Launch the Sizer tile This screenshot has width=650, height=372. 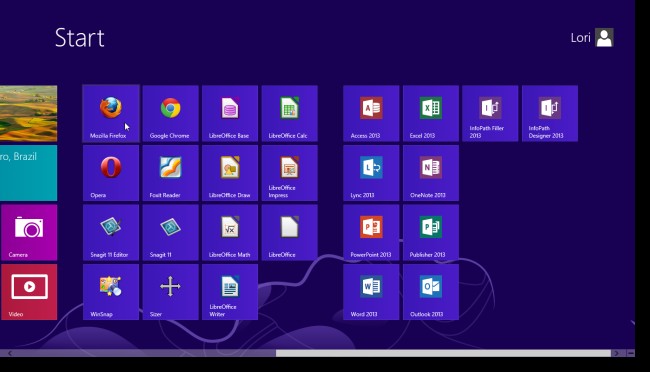[x=170, y=292]
